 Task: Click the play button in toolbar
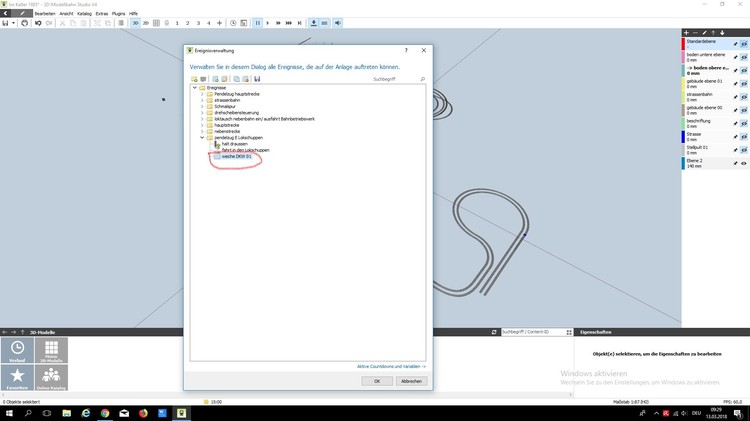pos(268,23)
